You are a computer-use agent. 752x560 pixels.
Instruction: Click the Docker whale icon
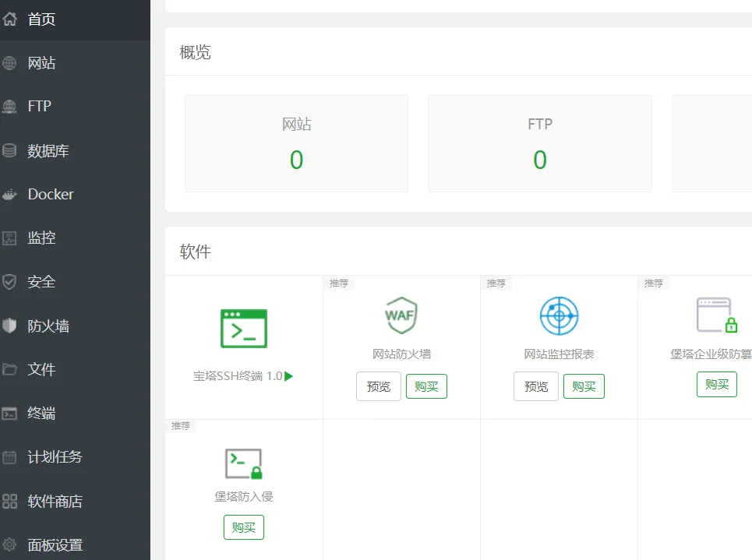9,194
